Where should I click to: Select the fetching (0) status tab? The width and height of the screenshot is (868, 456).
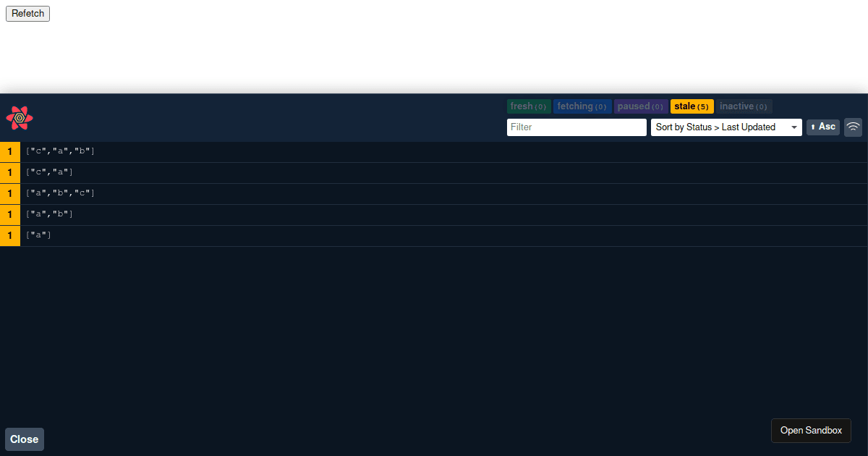[582, 106]
